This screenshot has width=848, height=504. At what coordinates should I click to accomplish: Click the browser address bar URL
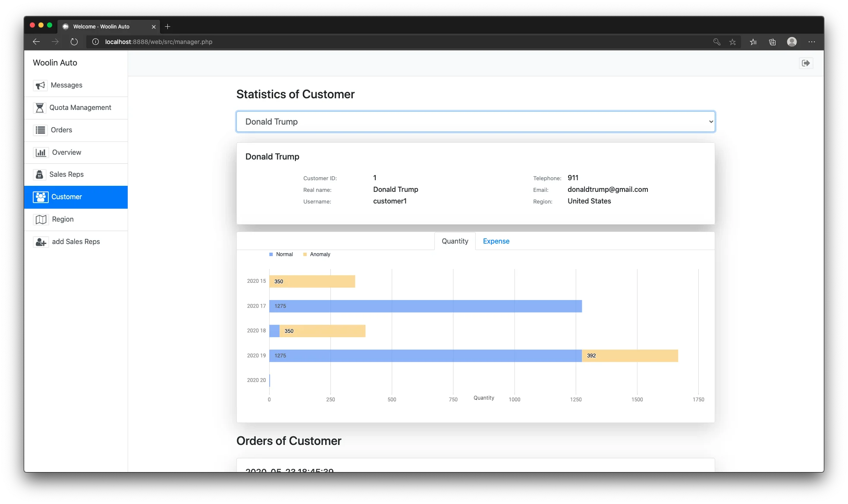coord(159,42)
